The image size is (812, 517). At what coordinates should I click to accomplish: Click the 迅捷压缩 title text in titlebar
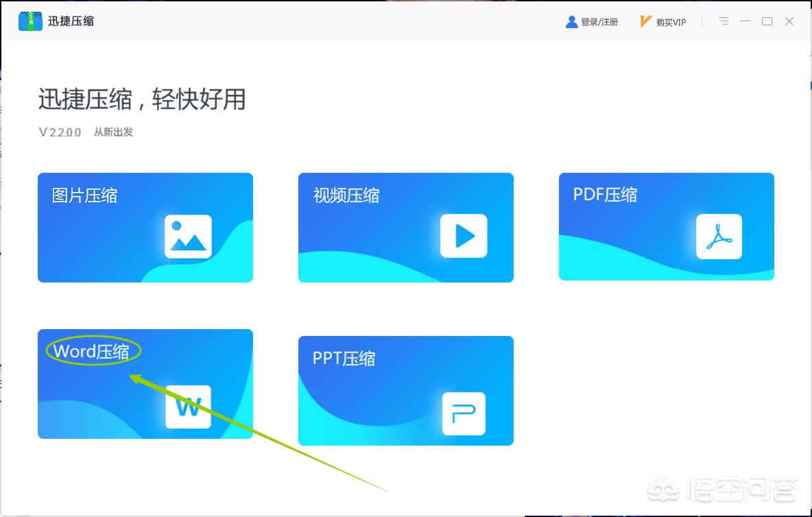[x=71, y=21]
